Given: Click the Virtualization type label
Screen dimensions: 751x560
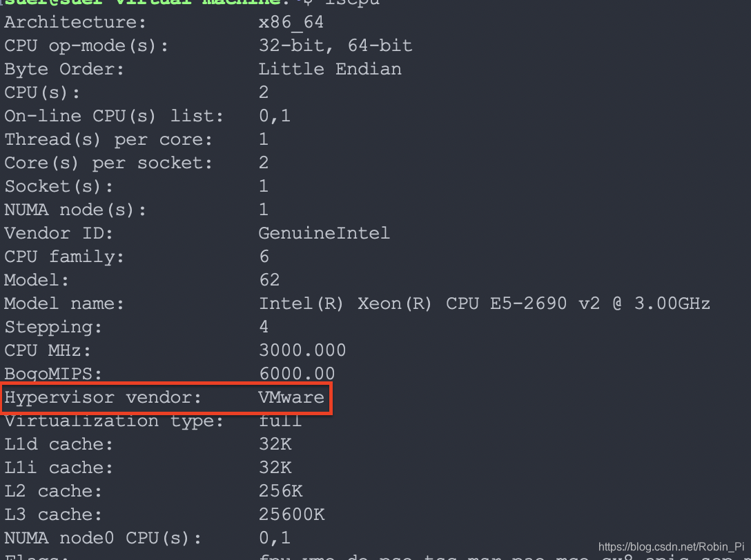Looking at the screenshot, I should point(114,421).
